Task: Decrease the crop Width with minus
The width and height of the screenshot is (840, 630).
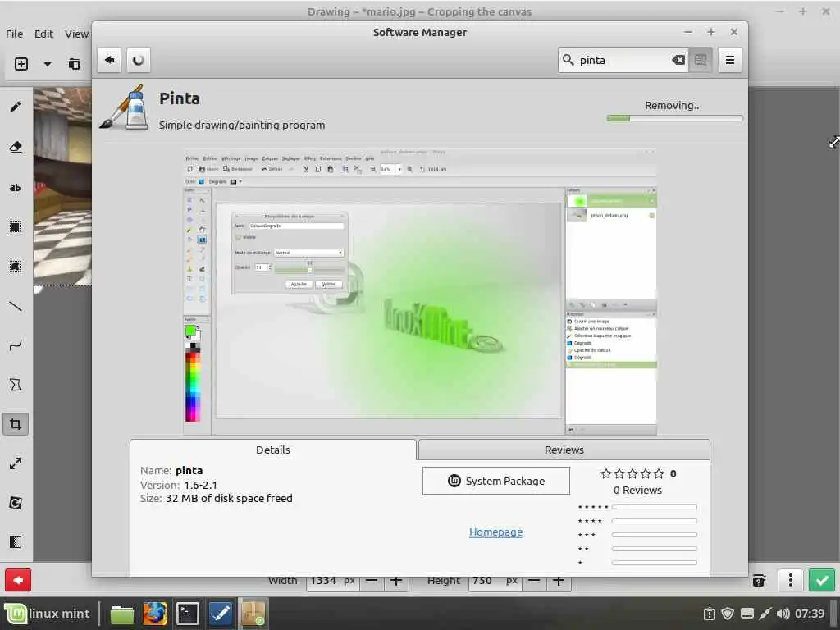Action: (372, 582)
